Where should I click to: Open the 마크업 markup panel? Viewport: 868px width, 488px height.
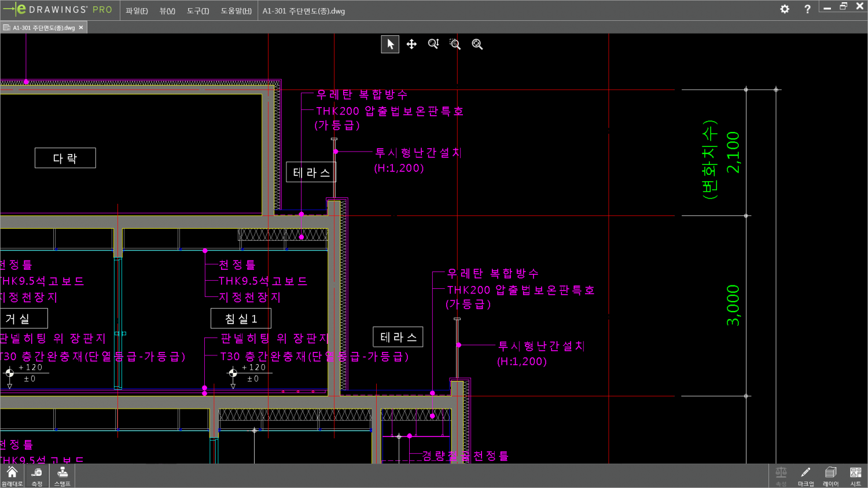[x=806, y=476]
